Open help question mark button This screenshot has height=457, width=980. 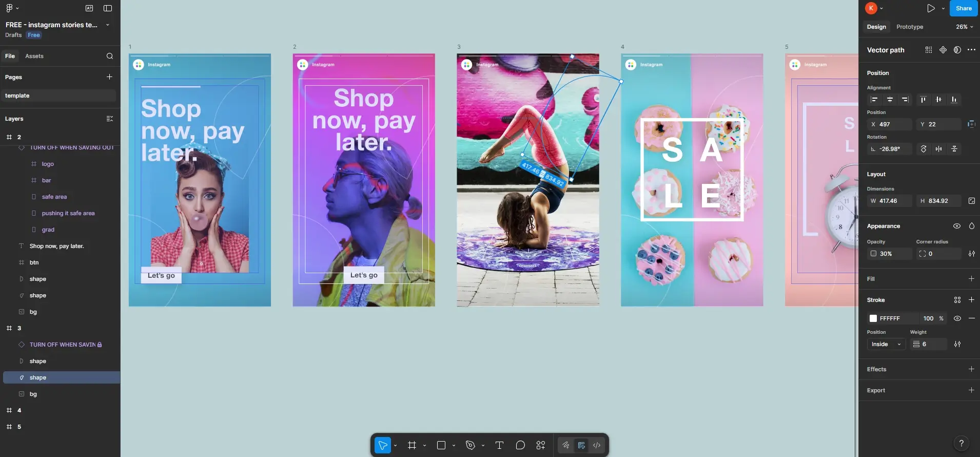pyautogui.click(x=961, y=443)
